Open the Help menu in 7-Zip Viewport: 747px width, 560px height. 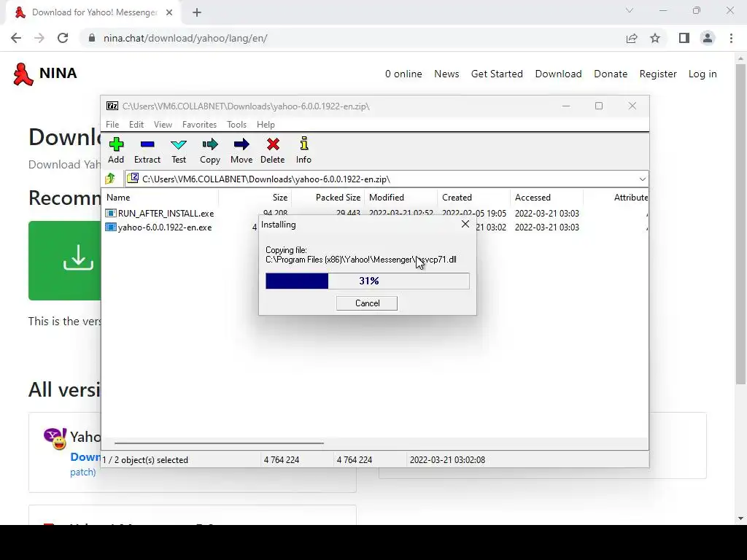(x=266, y=124)
